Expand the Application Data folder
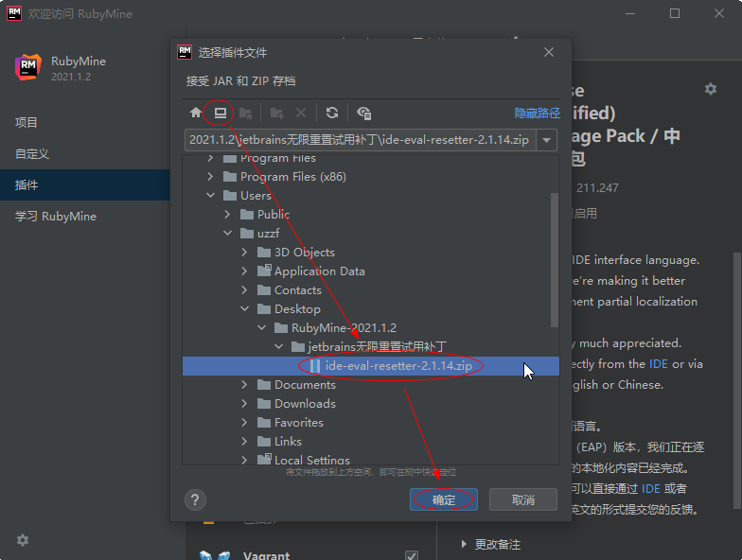The height and width of the screenshot is (560, 742). pos(244,271)
